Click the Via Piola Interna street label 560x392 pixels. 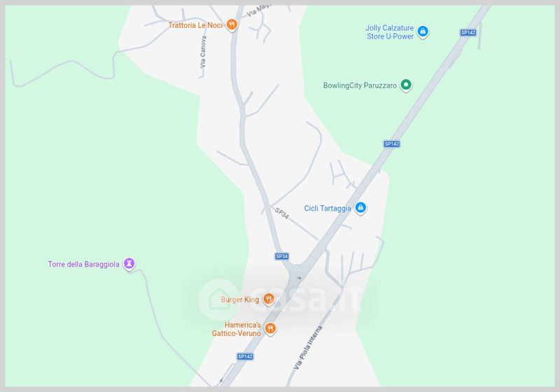[x=308, y=348]
